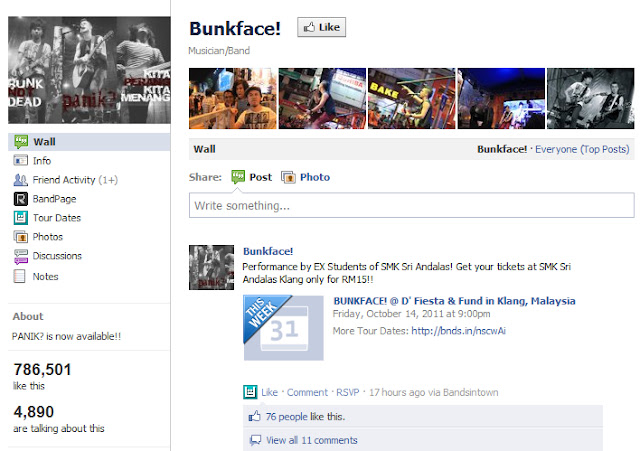Open the bnds.in tour dates URL

458,331
